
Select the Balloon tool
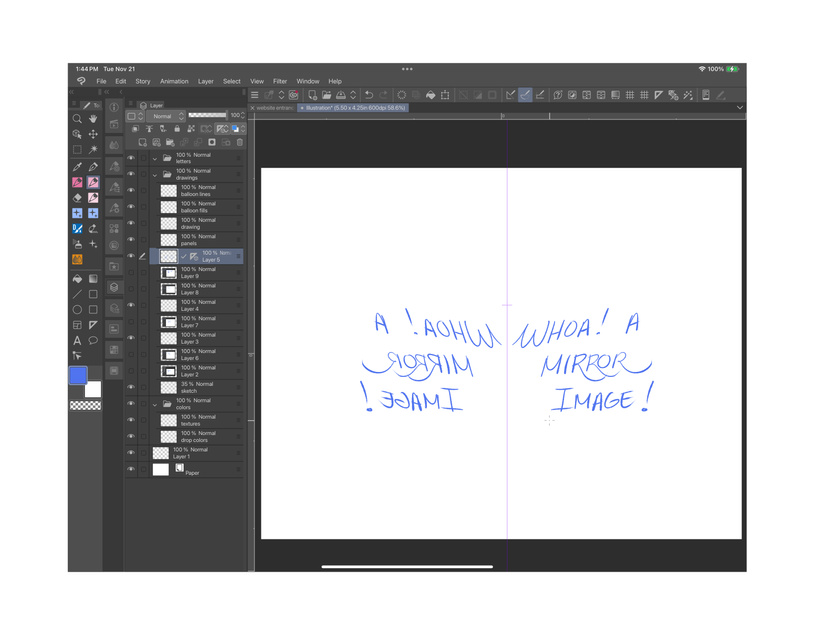click(x=93, y=340)
